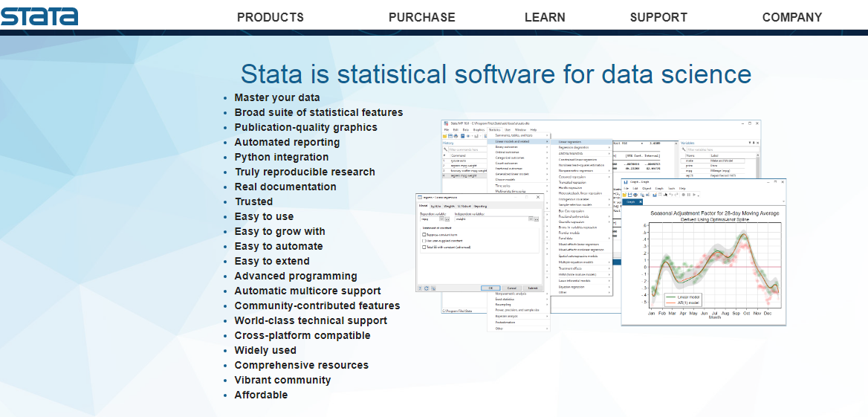Select 'Python integration'

pos(281,158)
